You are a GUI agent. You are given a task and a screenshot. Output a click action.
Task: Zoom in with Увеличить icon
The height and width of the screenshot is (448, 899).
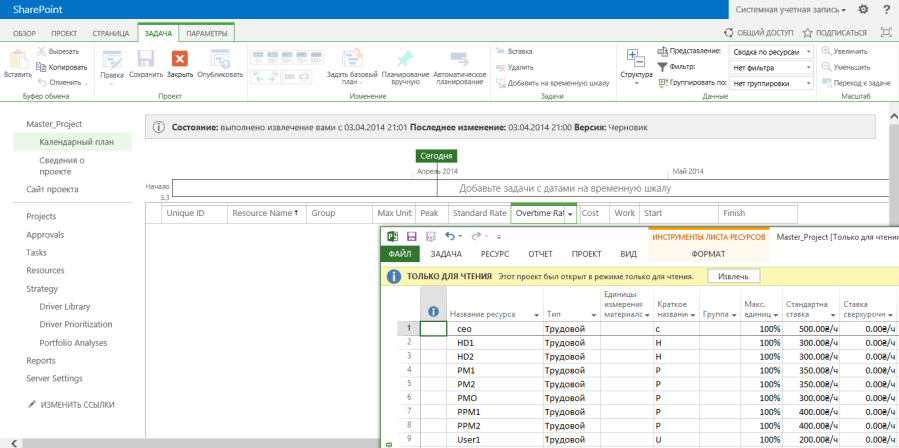coord(826,51)
